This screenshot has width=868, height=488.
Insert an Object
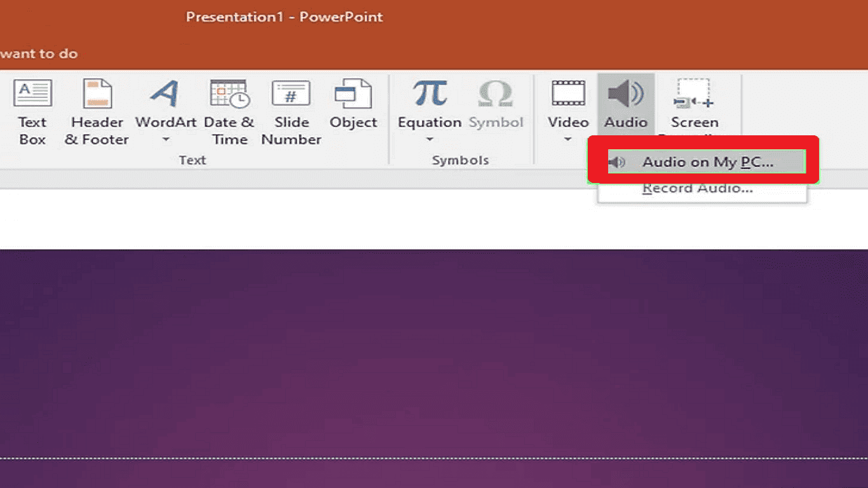coord(353,105)
